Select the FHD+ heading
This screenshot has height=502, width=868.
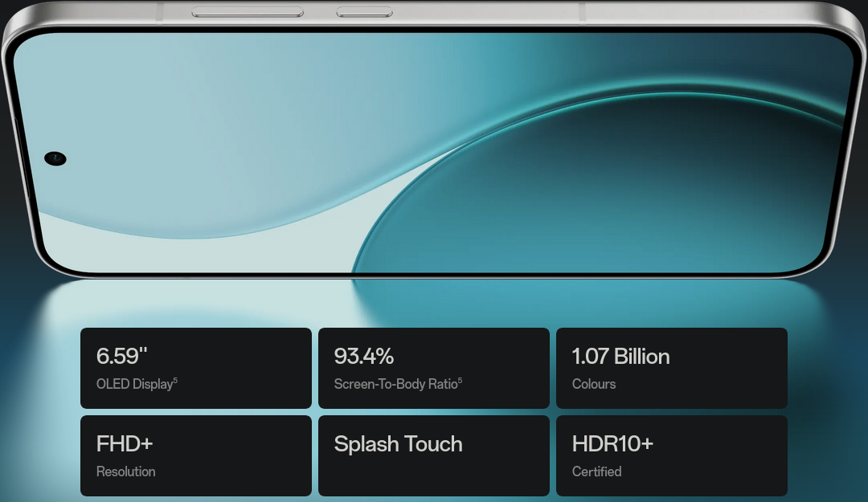(x=125, y=443)
